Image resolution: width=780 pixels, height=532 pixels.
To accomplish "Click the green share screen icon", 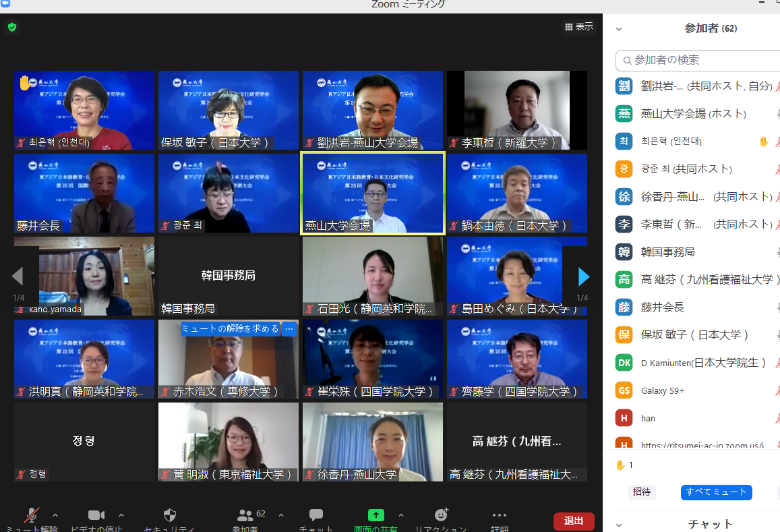I will [376, 516].
